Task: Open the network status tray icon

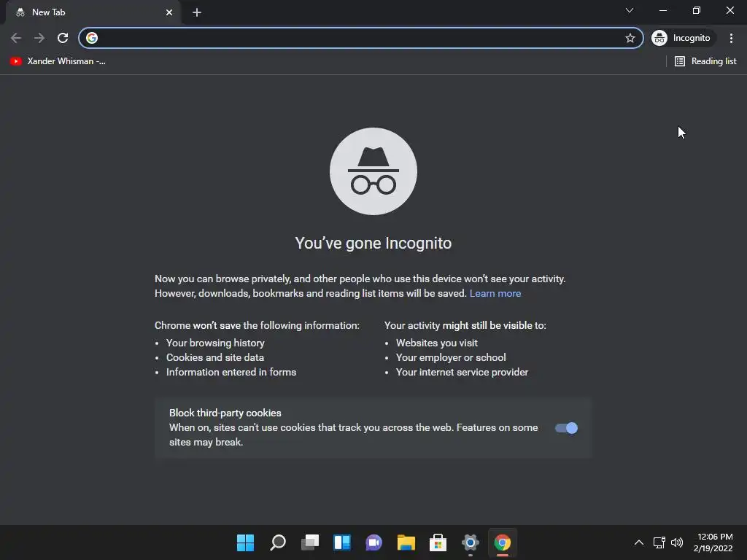Action: (659, 542)
